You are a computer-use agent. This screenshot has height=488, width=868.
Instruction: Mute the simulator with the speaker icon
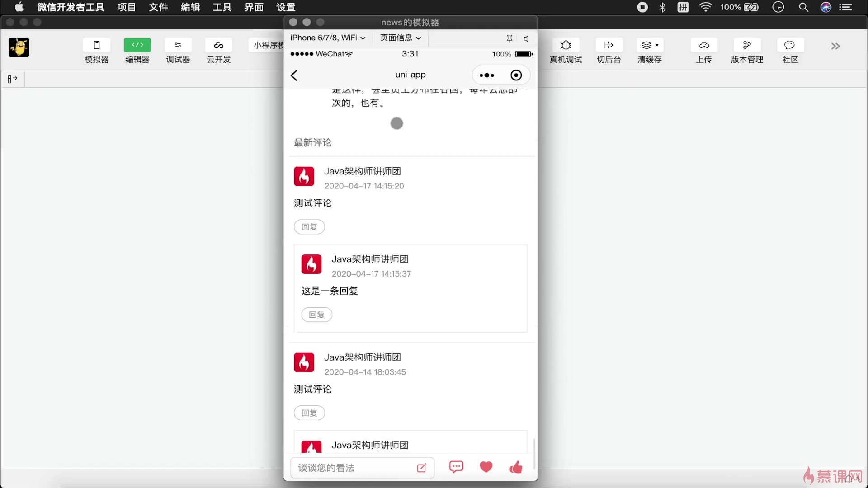(526, 38)
